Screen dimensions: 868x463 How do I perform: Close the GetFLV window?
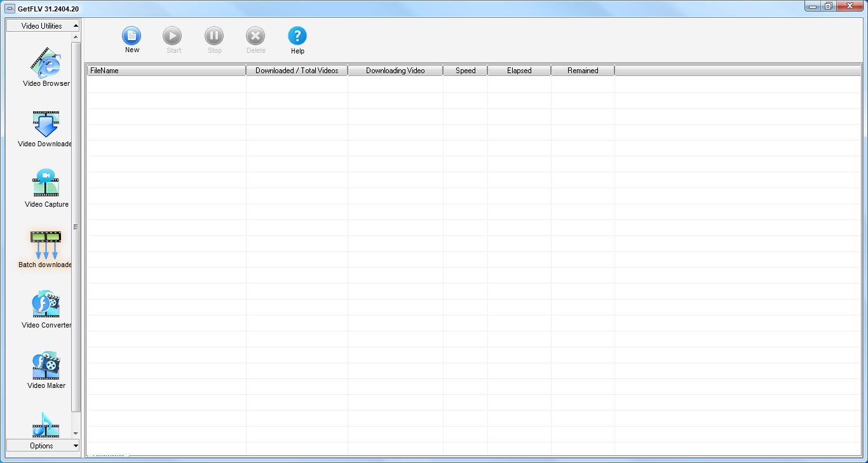(x=850, y=6)
